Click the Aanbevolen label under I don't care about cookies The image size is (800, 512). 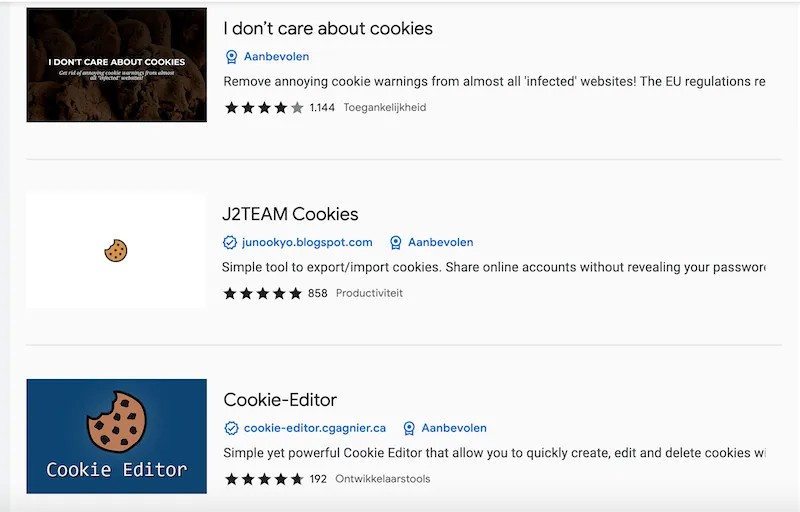pos(277,57)
